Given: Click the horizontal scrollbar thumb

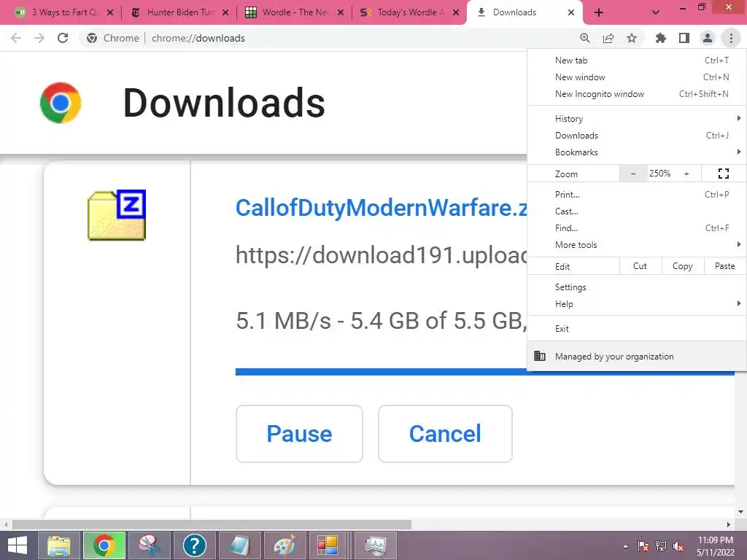Looking at the screenshot, I should pos(212,524).
